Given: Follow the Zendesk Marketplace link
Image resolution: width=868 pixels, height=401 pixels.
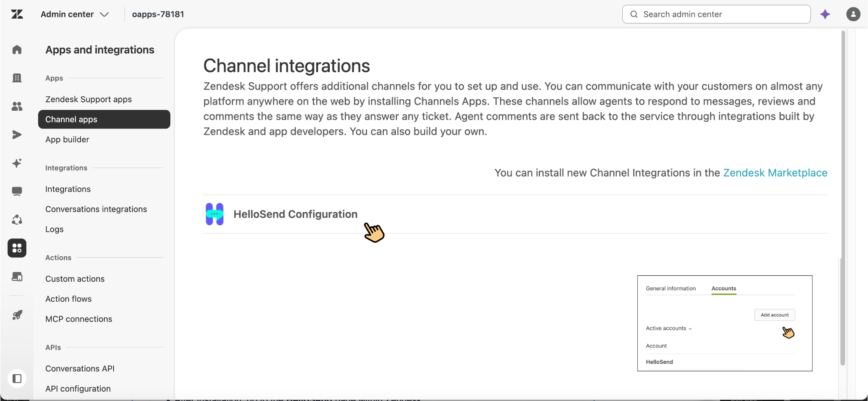Looking at the screenshot, I should pyautogui.click(x=775, y=173).
